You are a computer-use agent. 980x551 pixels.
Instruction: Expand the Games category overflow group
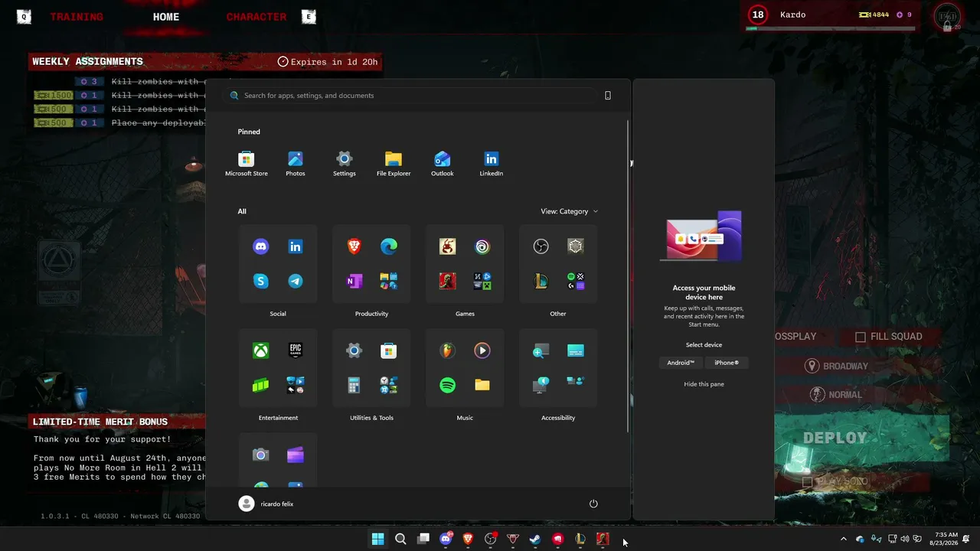click(x=482, y=281)
